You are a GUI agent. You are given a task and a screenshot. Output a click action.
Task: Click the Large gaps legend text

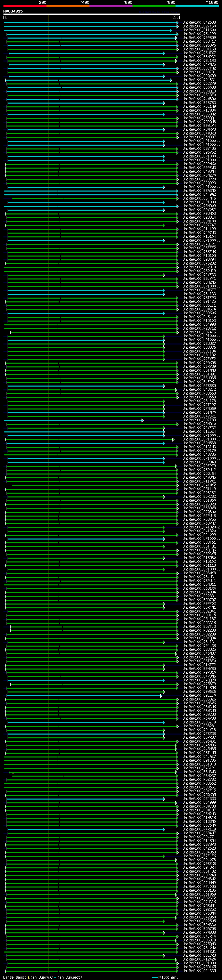(x=43, y=977)
